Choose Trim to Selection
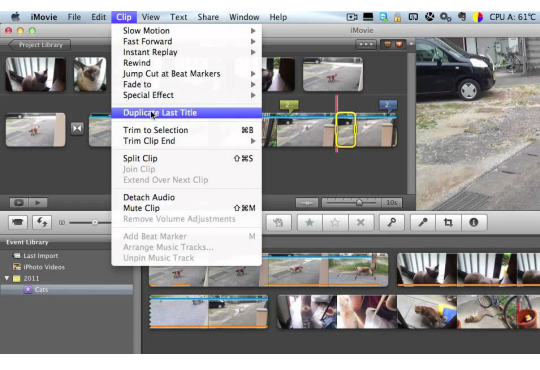Screen dimensions: 540x370 [x=186, y=130]
